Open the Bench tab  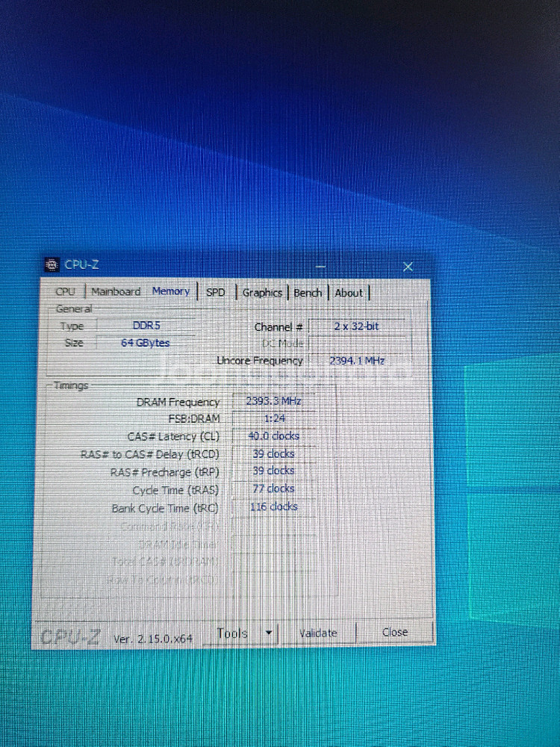pyautogui.click(x=308, y=293)
